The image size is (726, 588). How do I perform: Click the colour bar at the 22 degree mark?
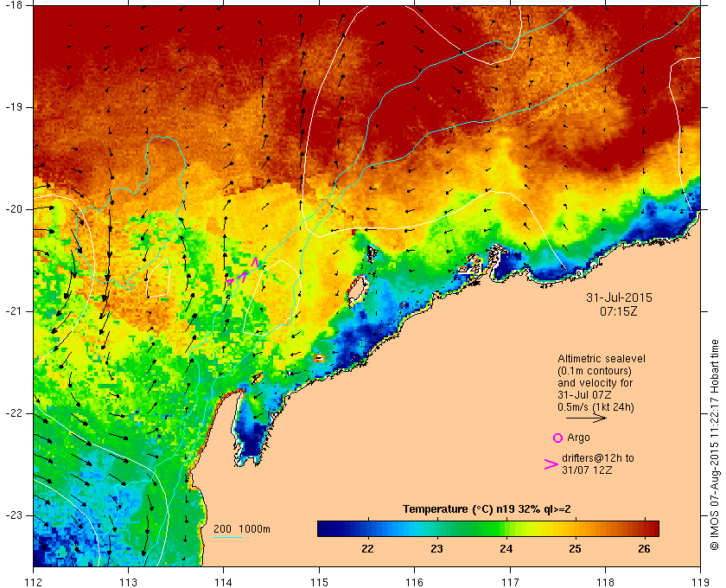click(x=367, y=528)
